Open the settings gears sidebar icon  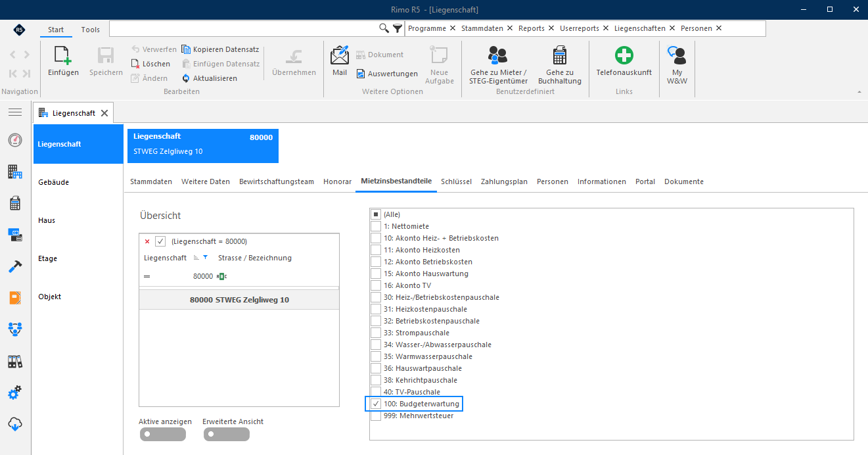click(15, 393)
